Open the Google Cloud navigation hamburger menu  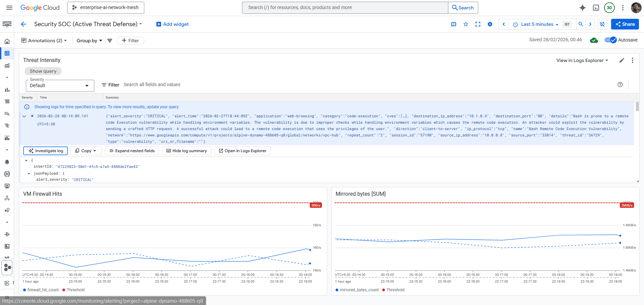pyautogui.click(x=9, y=8)
